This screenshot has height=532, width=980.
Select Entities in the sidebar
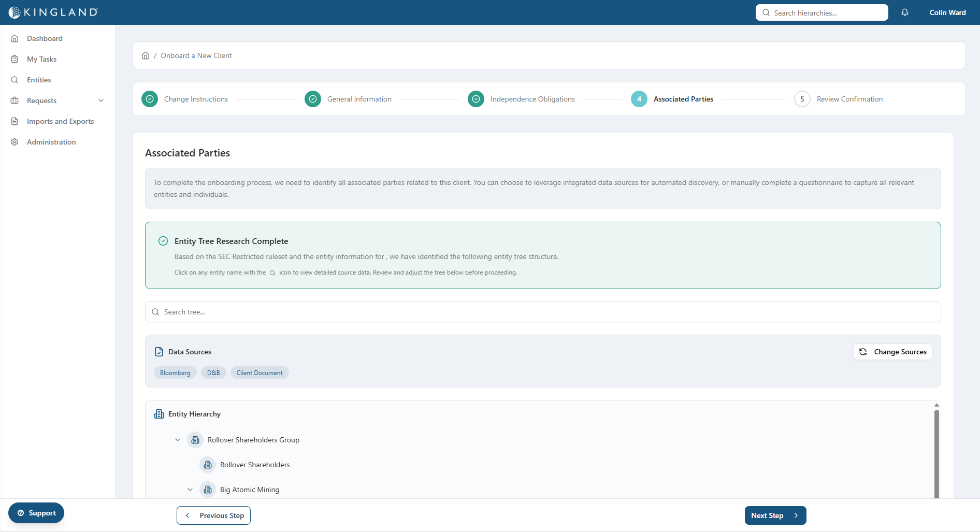[38, 79]
